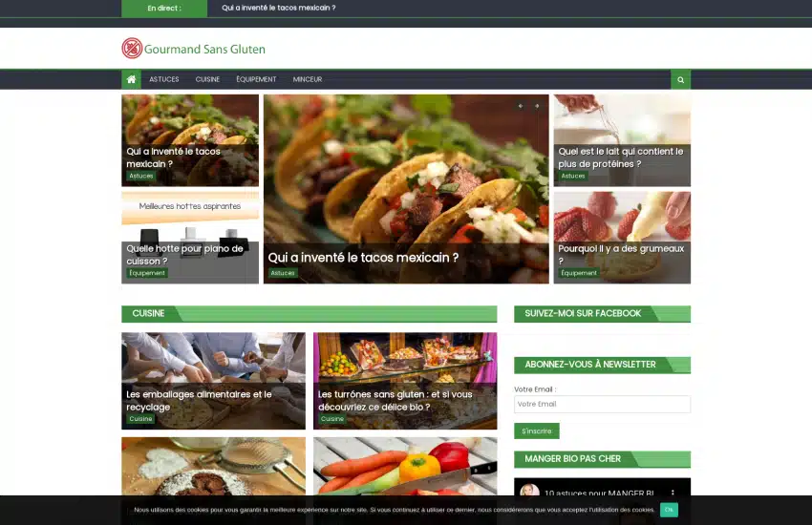Go to the previous slide with left arrow
This screenshot has width=812, height=525.
[520, 106]
